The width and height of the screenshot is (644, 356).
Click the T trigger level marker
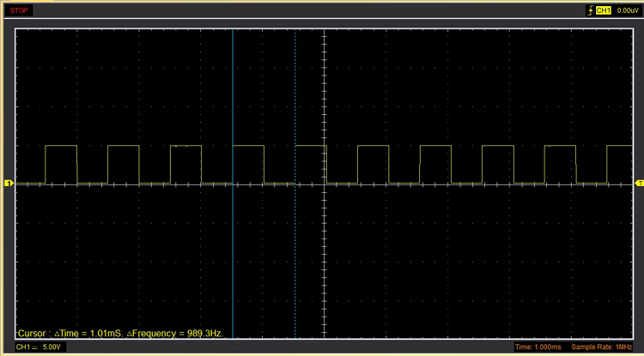(x=639, y=183)
